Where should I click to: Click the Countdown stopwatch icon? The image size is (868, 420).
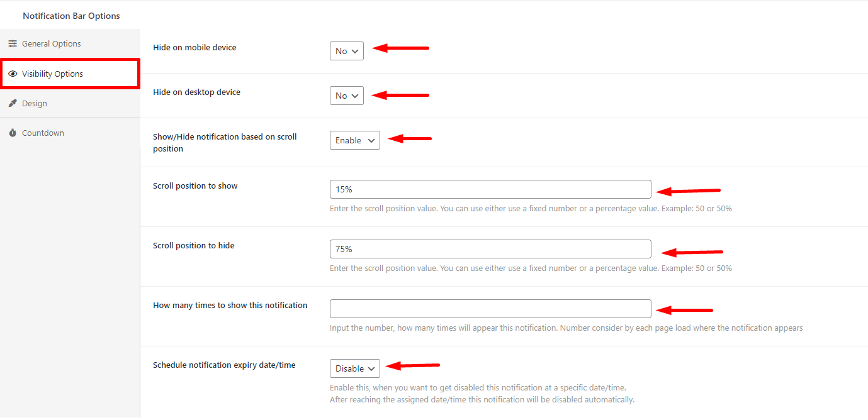13,133
